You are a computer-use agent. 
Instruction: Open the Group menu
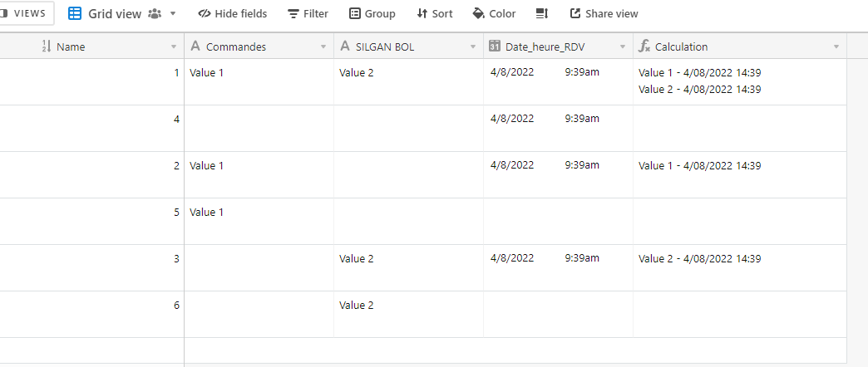[372, 14]
